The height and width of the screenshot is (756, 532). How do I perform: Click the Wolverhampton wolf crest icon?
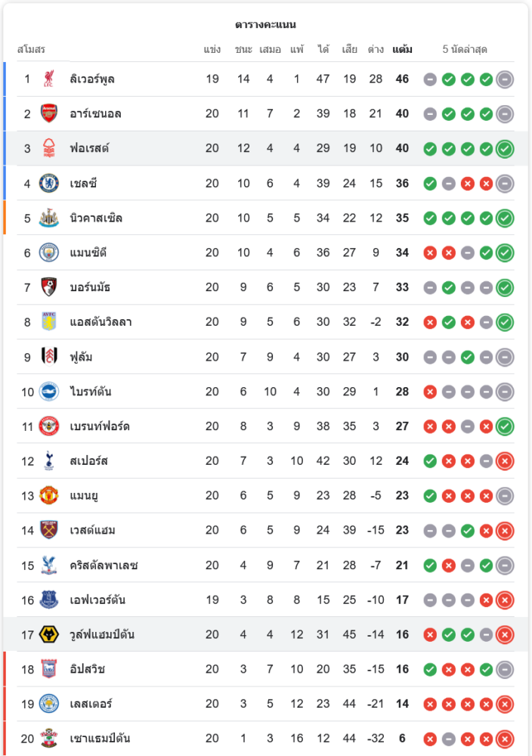49,635
